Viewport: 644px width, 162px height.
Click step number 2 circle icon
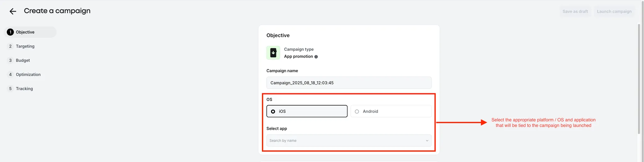(10, 46)
